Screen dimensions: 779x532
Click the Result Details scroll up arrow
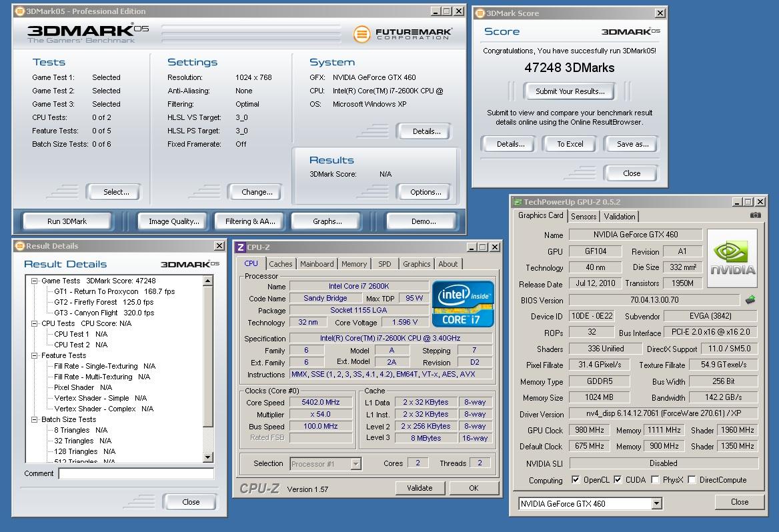[x=208, y=281]
